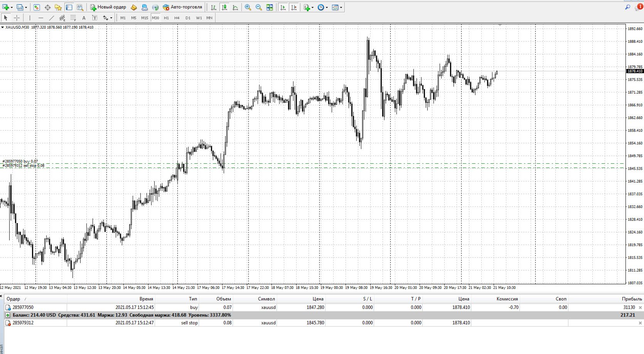Viewport: 644px width, 354px height.
Task: Click the Новый ордер button
Action: (x=108, y=7)
